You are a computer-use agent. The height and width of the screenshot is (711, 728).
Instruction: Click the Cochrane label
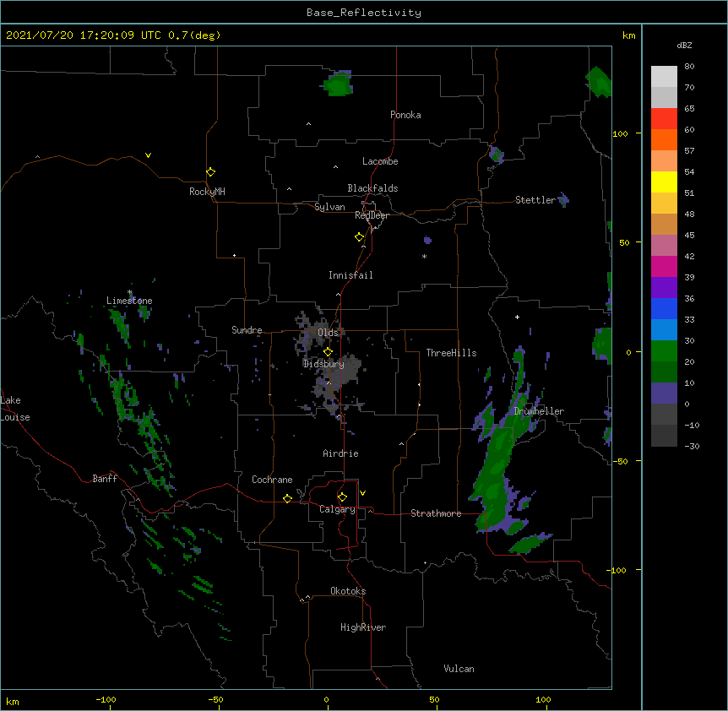[x=272, y=480]
